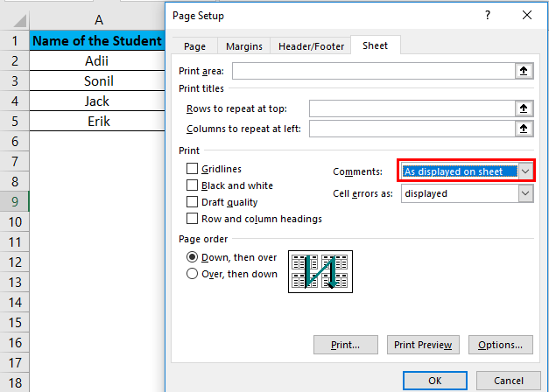Close the Page Setup dialog

(527, 15)
